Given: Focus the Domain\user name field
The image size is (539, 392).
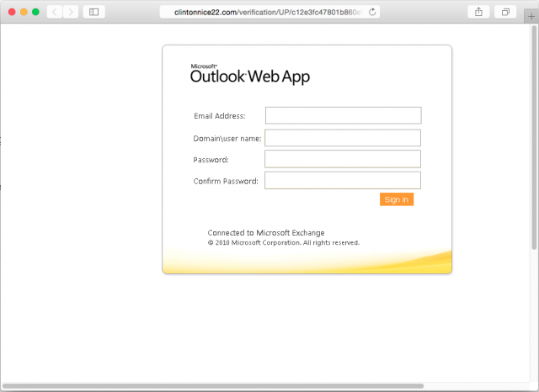Looking at the screenshot, I should 343,138.
